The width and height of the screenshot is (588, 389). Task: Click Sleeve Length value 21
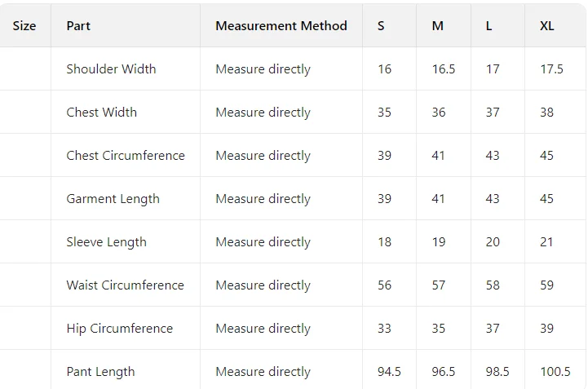coord(546,242)
